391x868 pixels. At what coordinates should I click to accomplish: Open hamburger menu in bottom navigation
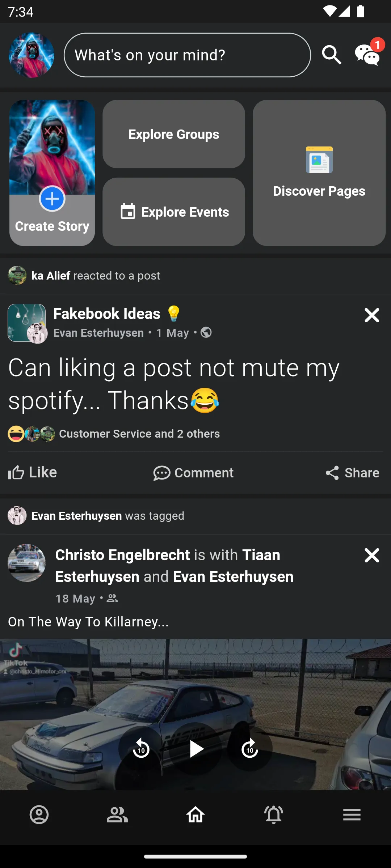(352, 815)
